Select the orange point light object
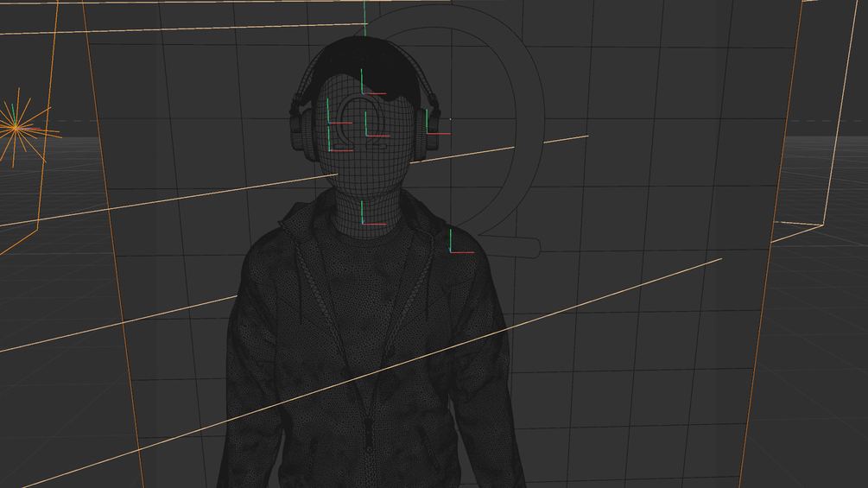 point(16,128)
